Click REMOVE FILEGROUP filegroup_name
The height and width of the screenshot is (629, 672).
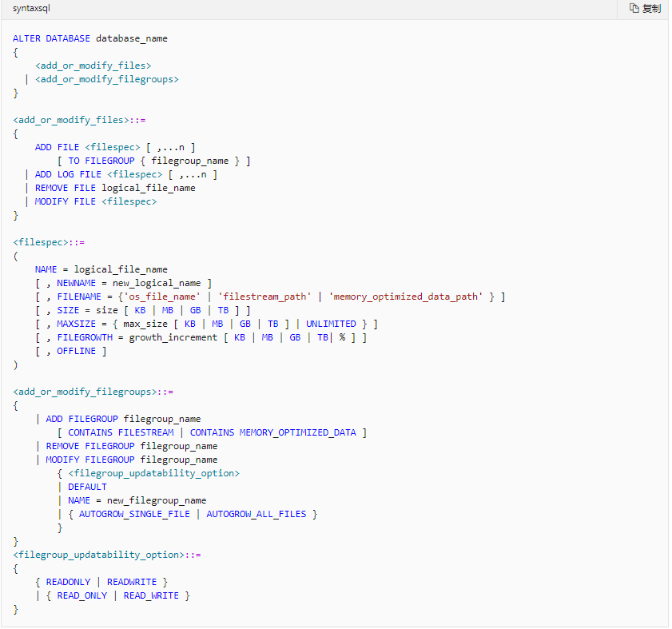(x=132, y=446)
